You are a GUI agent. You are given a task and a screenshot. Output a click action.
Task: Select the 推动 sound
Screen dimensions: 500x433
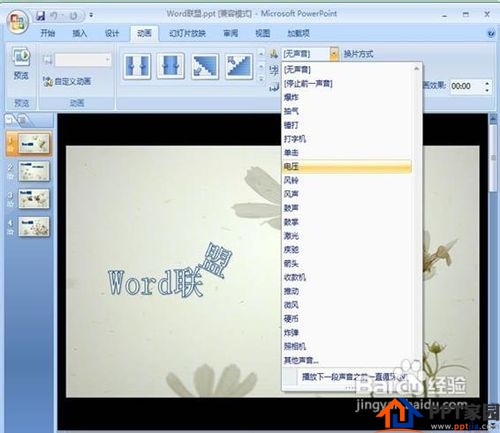347,291
